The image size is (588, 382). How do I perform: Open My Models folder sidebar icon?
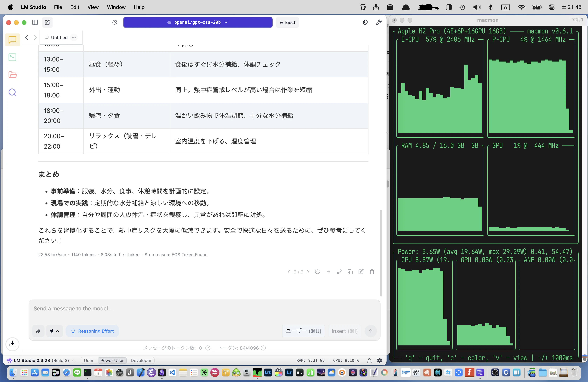click(x=12, y=75)
